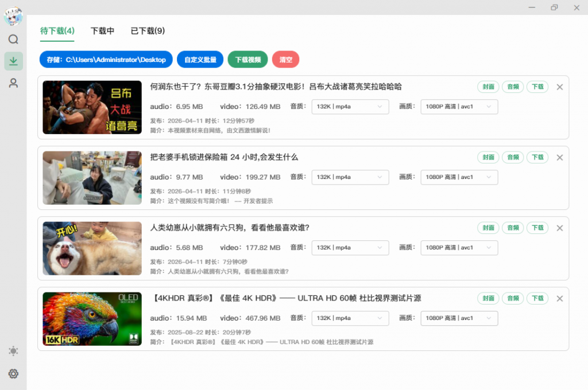Open 音质 dropdown for 把老婆手机锁进保险箱 video
Viewport: 588px width, 390px height.
350,177
